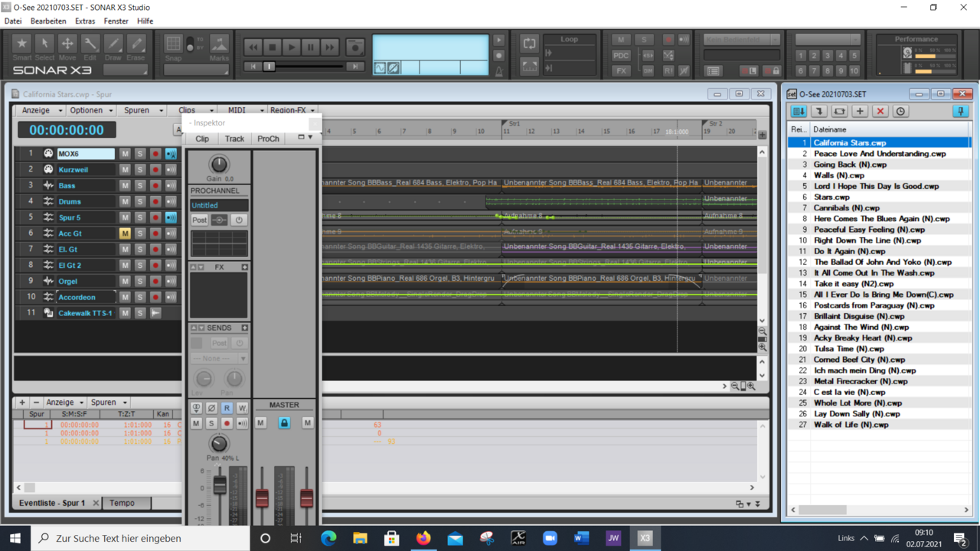The height and width of the screenshot is (551, 980).
Task: Open the Bearbeiten menu
Action: coord(48,21)
